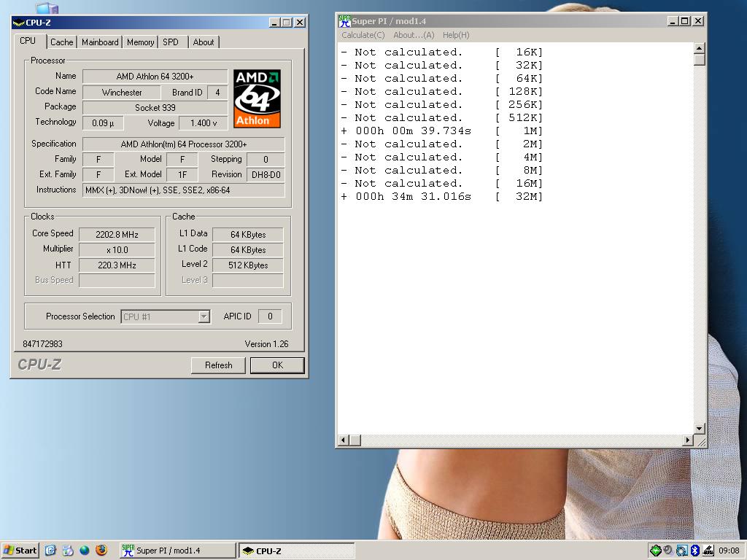
Task: Click the Code Name value Winchester
Action: pos(122,93)
